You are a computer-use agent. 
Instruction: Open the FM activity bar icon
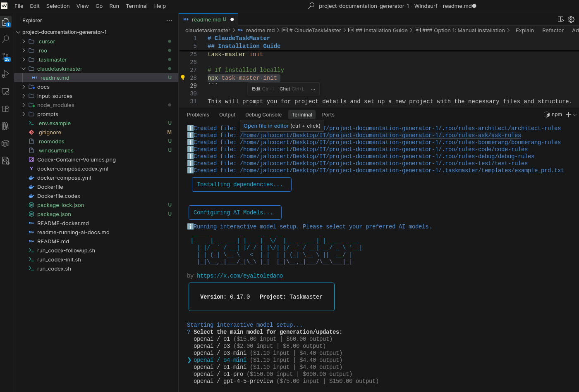pyautogui.click(x=6, y=126)
